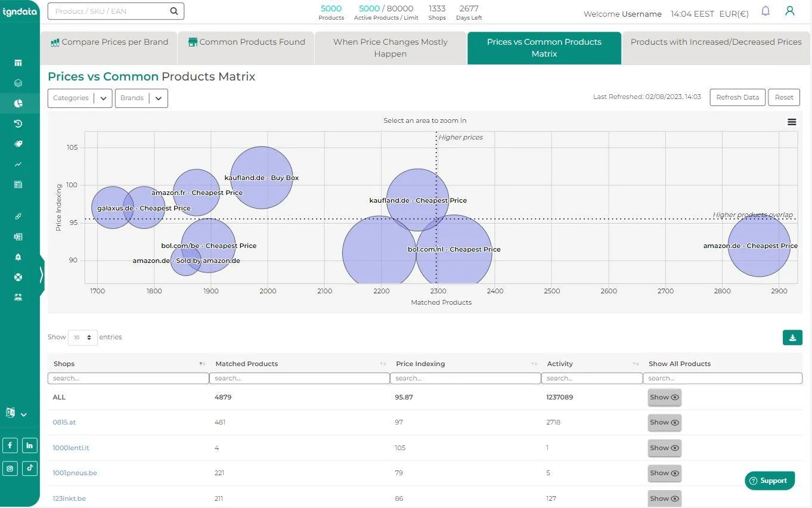Image resolution: width=812 pixels, height=508 pixels.
Task: Focus the Shops column search box
Action: (x=128, y=378)
